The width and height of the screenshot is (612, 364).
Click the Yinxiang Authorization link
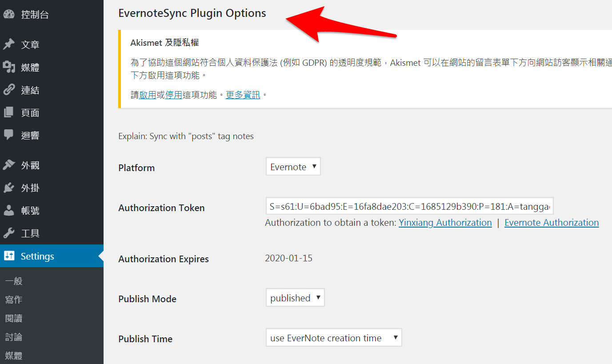[x=445, y=223]
